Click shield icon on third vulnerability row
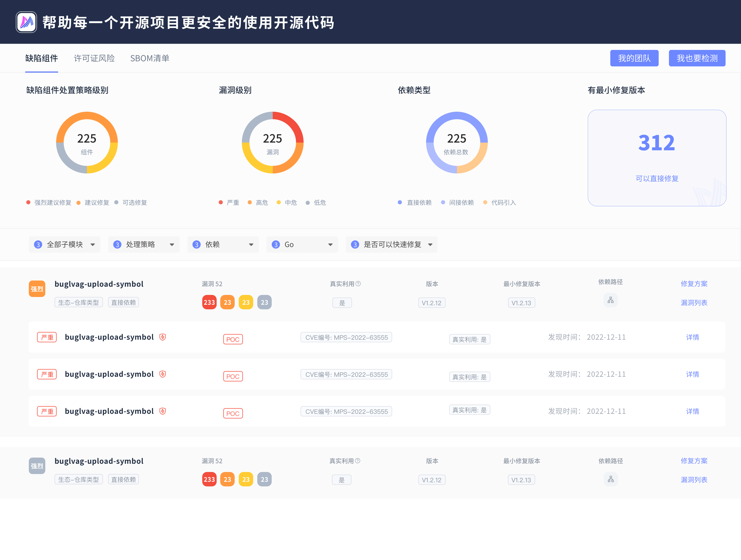Viewport: 741px width, 560px height. pyautogui.click(x=163, y=411)
